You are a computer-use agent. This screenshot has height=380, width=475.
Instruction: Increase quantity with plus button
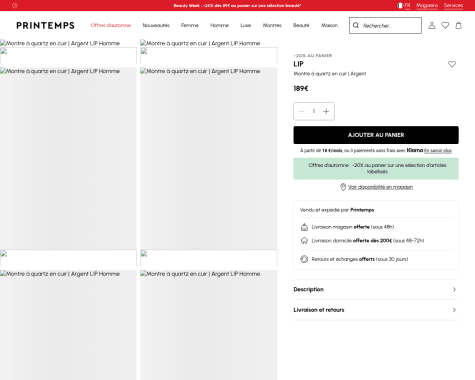click(x=326, y=111)
